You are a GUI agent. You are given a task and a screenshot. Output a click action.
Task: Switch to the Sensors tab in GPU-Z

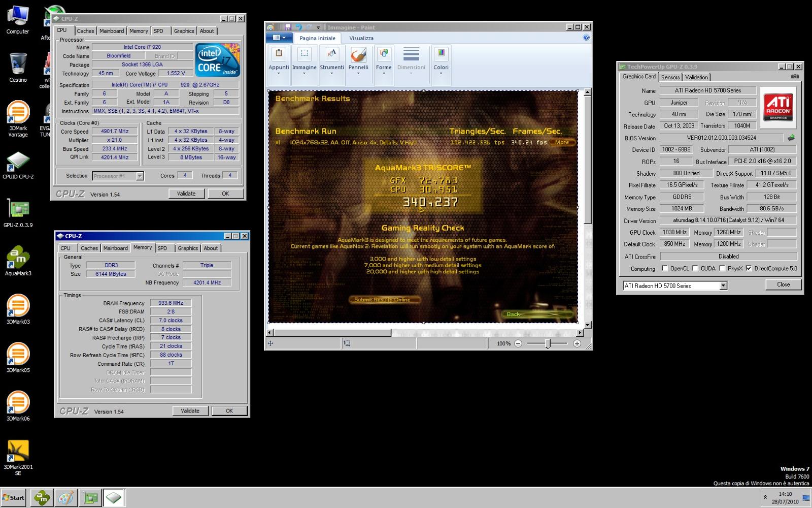(670, 77)
